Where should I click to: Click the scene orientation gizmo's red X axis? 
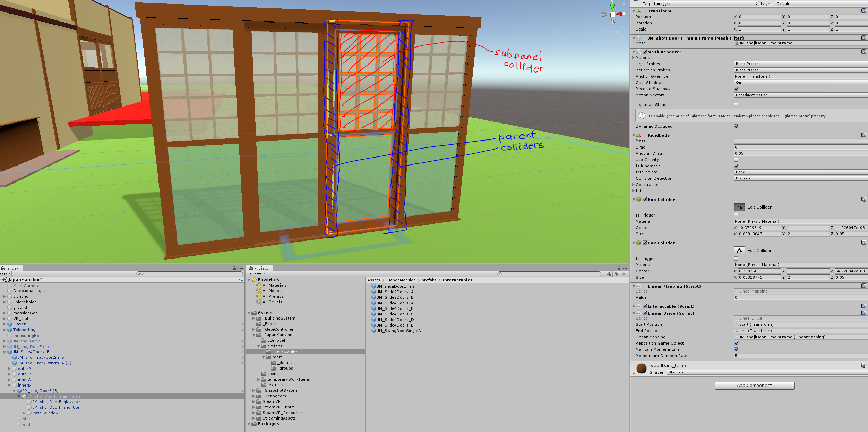pyautogui.click(x=619, y=14)
